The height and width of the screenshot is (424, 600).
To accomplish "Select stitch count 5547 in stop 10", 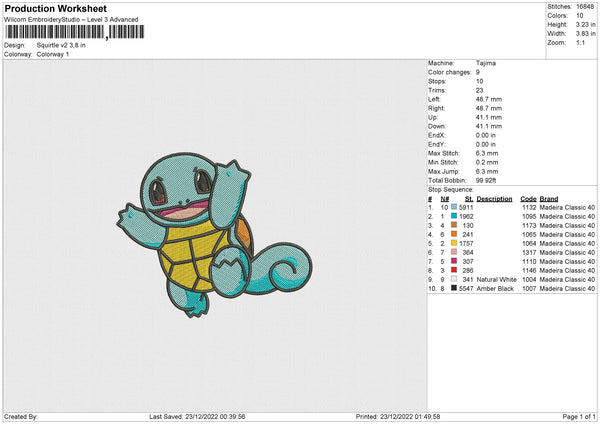I will tap(466, 289).
